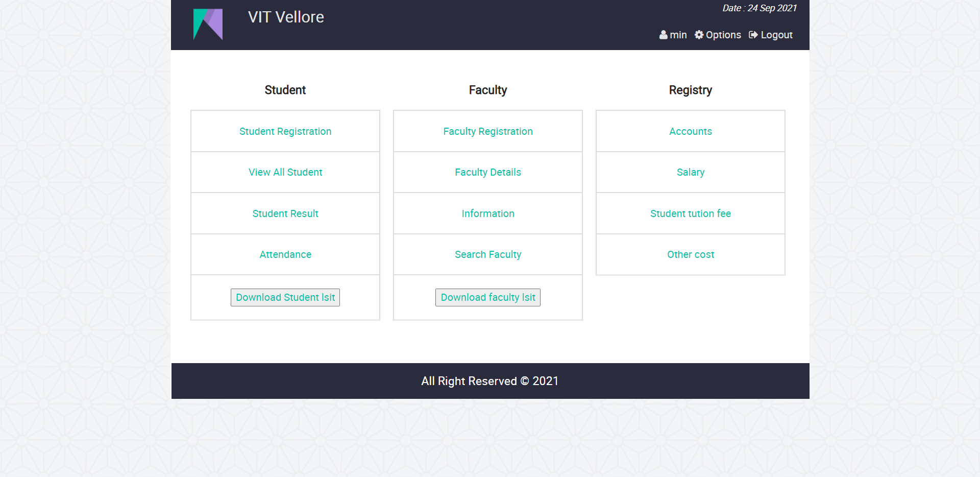The height and width of the screenshot is (477, 980).
Task: Open the Salary page
Action: click(x=690, y=172)
